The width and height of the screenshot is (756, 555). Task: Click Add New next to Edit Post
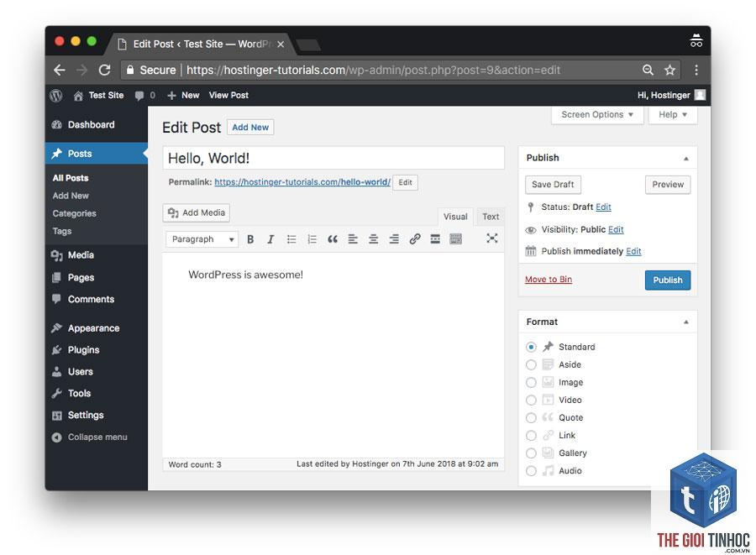(250, 127)
